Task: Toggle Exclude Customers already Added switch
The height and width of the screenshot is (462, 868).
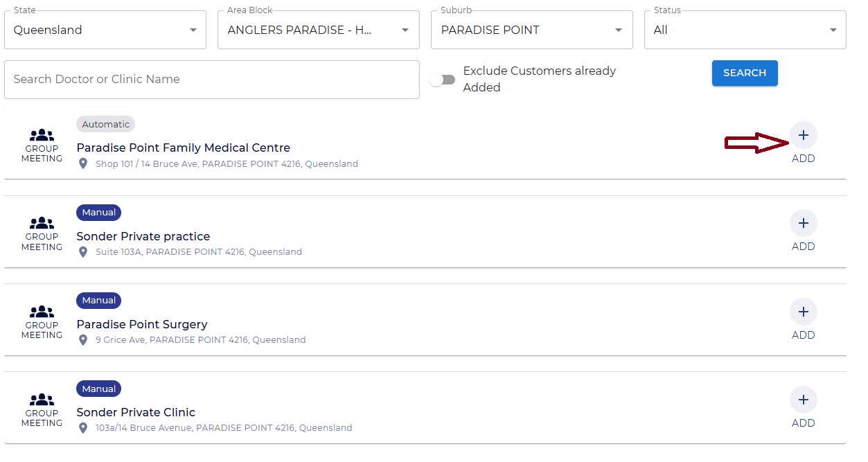Action: pos(442,80)
